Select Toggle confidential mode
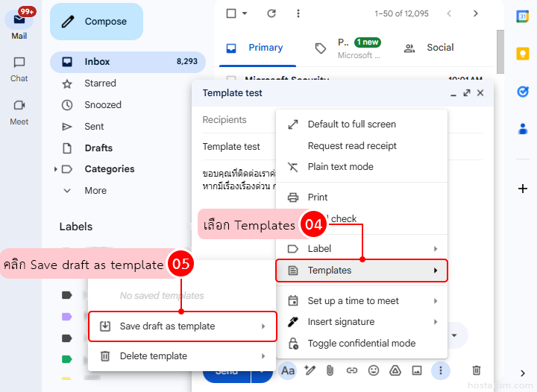Viewport: 537px width, 392px height. [362, 344]
